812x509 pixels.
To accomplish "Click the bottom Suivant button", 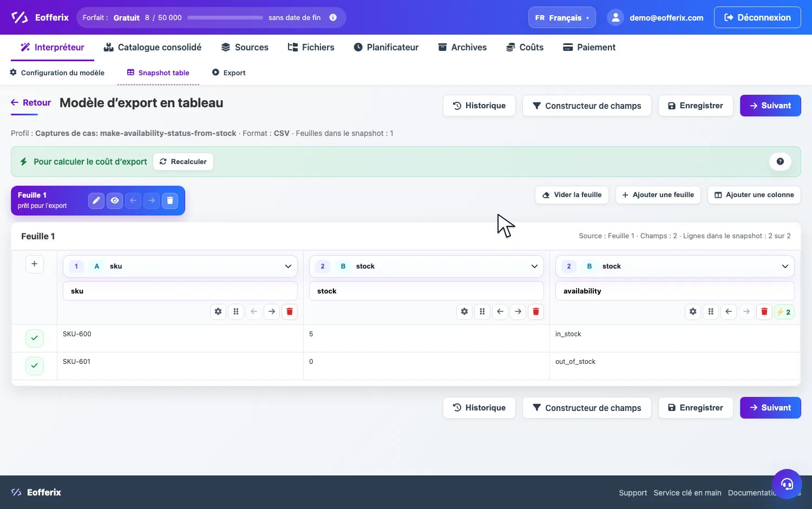I will click(x=770, y=408).
